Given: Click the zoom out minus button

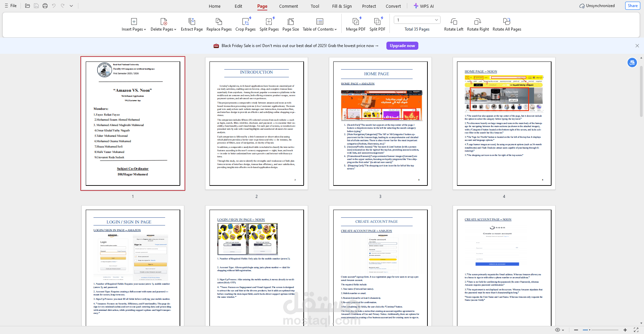Looking at the screenshot, I should point(576,330).
